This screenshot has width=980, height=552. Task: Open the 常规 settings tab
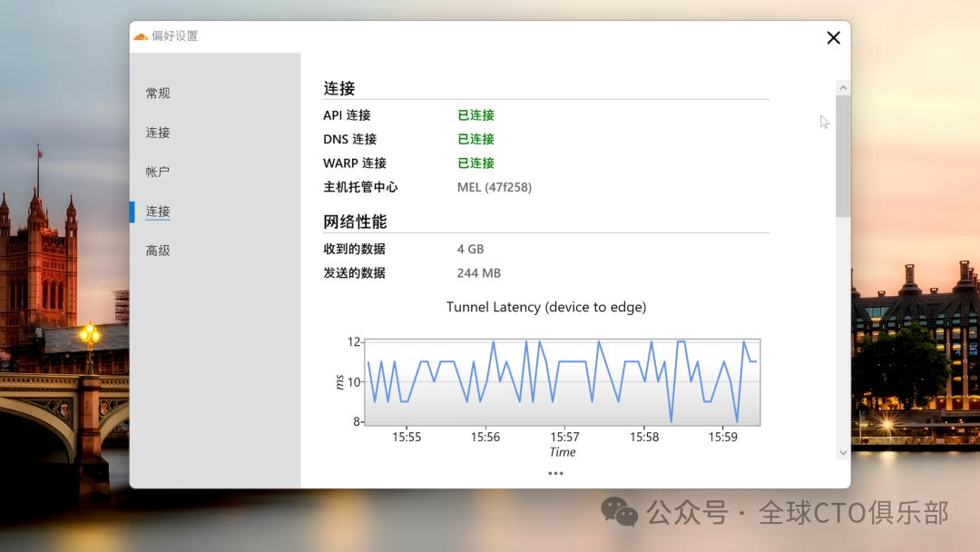coord(158,94)
